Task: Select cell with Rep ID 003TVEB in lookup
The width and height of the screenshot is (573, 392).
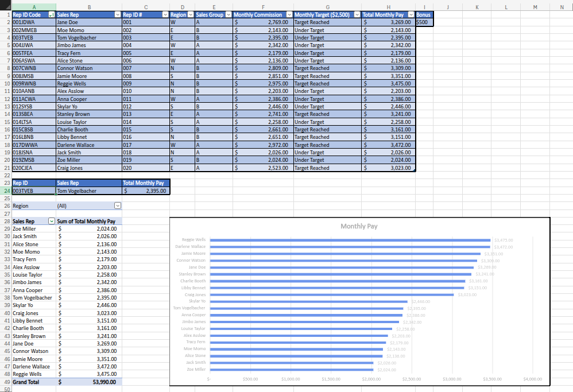Action: 34,191
